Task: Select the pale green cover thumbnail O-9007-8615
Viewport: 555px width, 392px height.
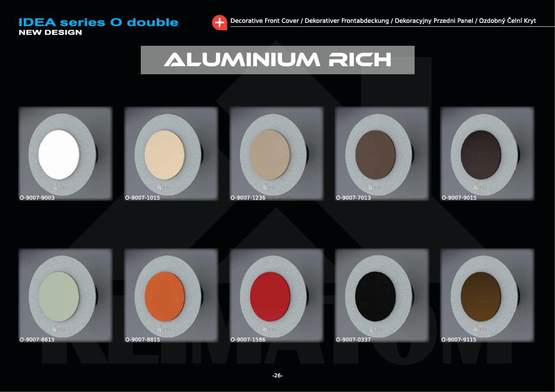Action: coord(66,295)
